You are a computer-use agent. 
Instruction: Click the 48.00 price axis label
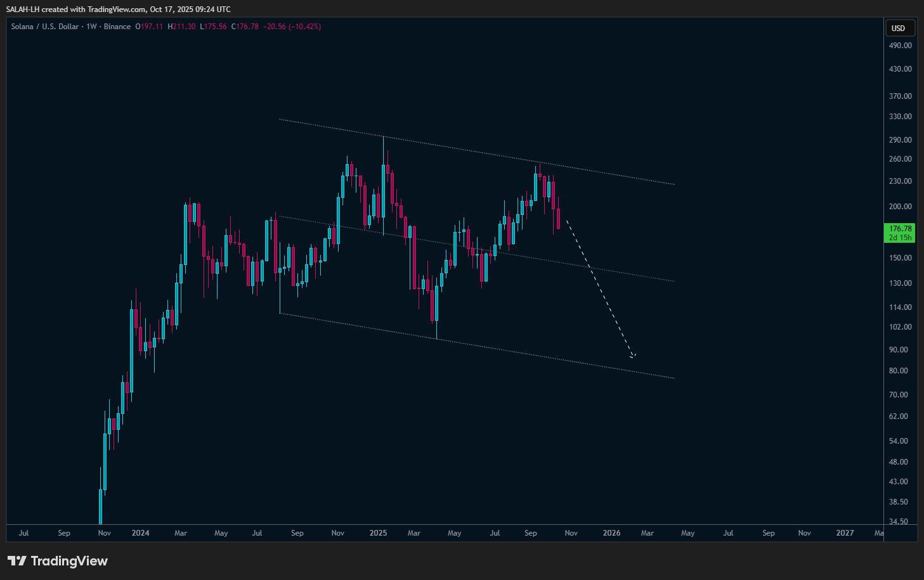pos(899,462)
